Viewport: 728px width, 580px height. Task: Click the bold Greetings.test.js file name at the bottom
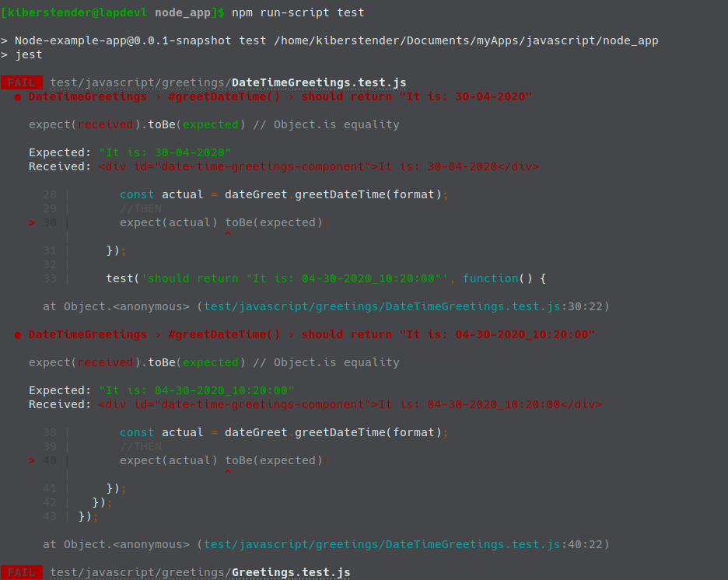(x=291, y=573)
